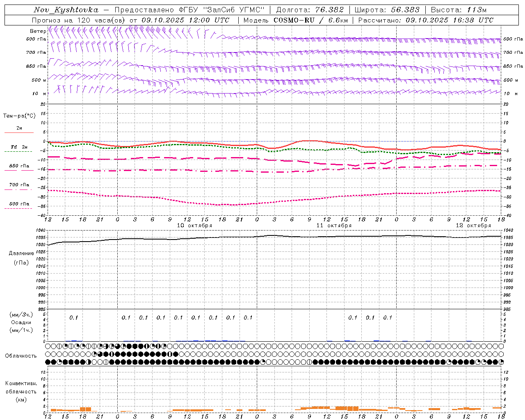Image resolution: width=525 pixels, height=420 pixels.
Task: Click the Высота: 113м header field
Action: point(459,10)
